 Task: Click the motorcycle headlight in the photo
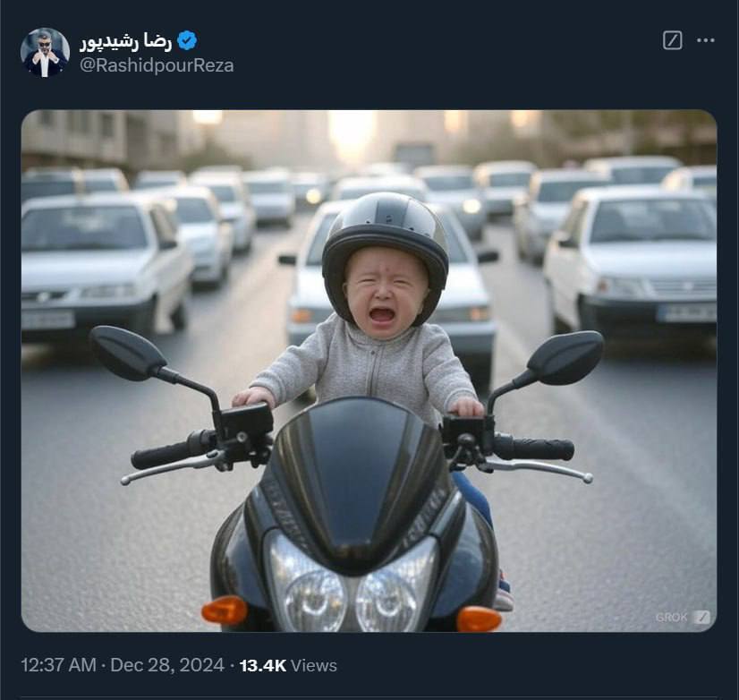point(351,584)
